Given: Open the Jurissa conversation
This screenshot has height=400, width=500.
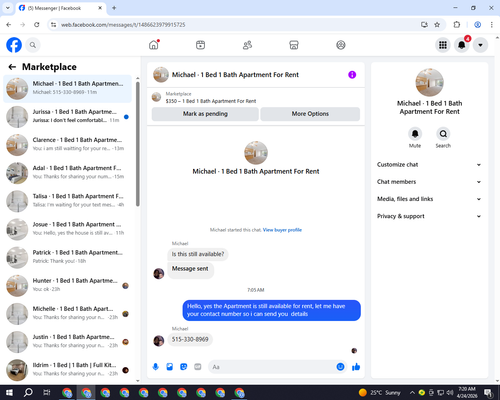Looking at the screenshot, I should tap(67, 117).
